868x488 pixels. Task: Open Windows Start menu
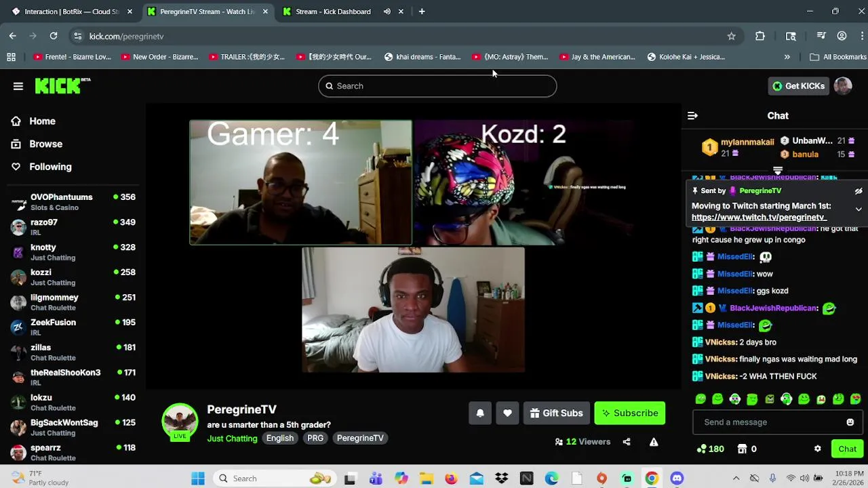(198, 479)
